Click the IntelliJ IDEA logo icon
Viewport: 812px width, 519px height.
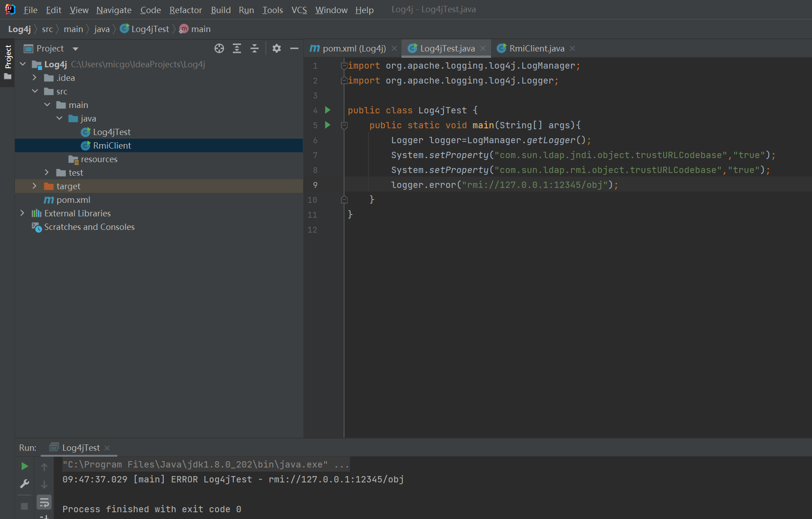10,9
